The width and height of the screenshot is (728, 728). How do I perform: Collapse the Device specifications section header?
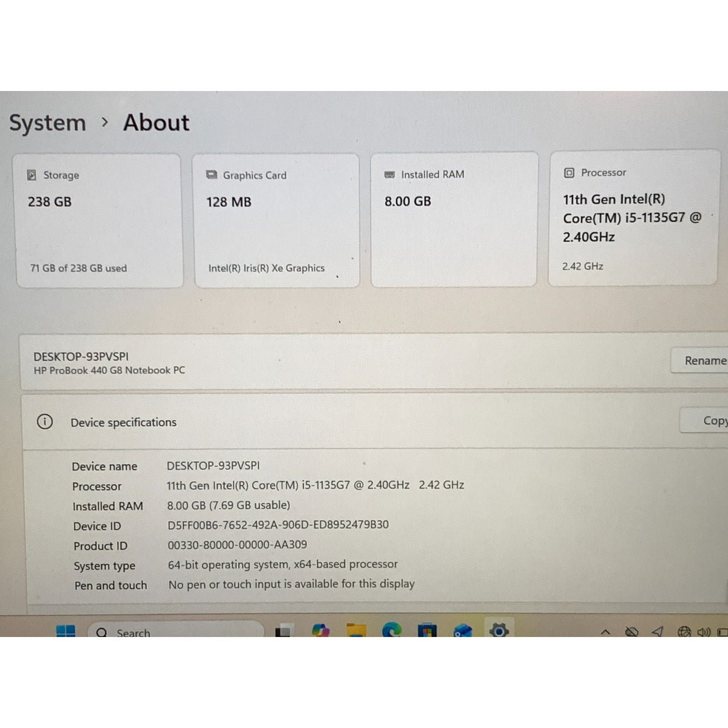(375, 422)
